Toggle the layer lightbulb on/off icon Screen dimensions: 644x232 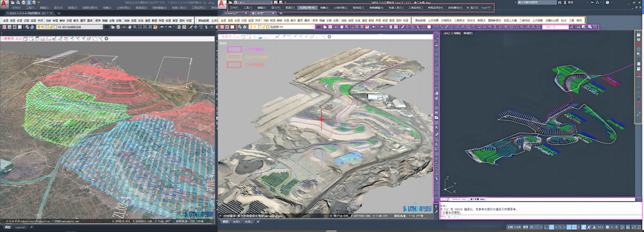(39, 27)
